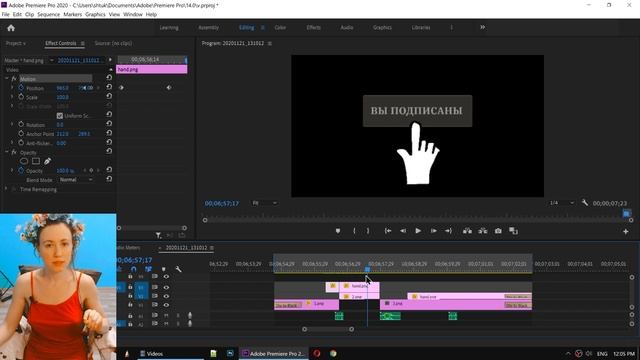This screenshot has height=360, width=640.
Task: Select rectangle mask tool under Opacity
Action: [x=36, y=161]
